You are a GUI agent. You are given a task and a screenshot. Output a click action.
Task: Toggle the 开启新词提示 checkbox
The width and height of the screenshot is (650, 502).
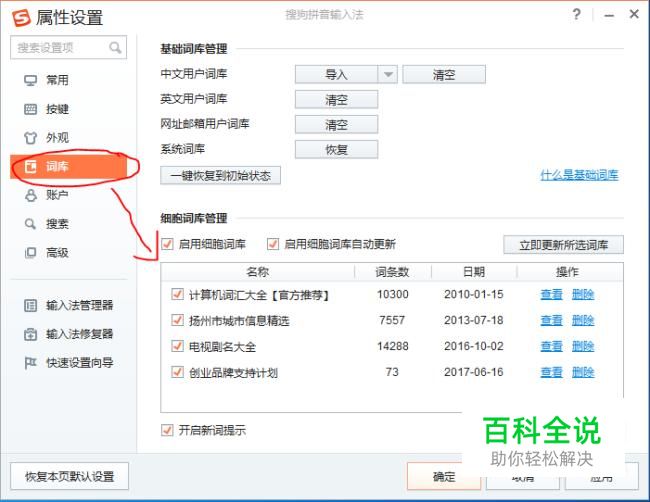(167, 430)
